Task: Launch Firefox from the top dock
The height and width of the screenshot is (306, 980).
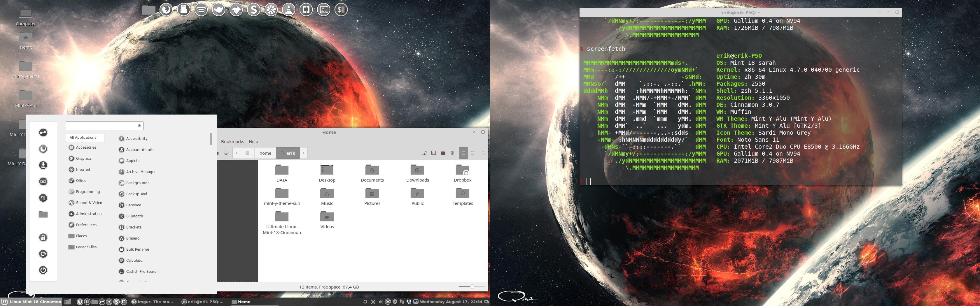Action: pos(166,10)
